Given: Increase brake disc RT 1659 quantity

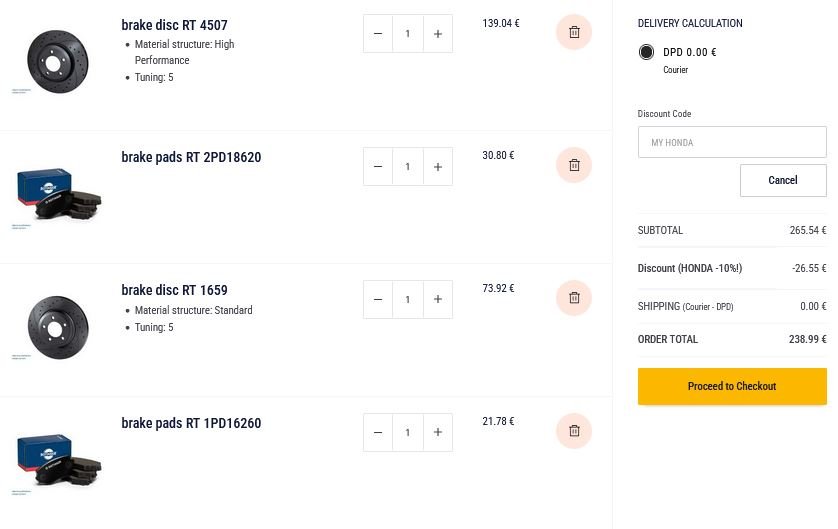Looking at the screenshot, I should (438, 299).
